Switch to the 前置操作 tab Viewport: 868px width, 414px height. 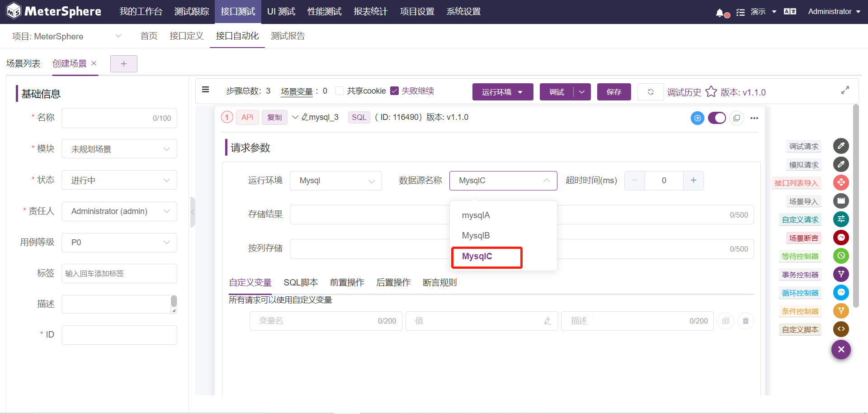pos(347,282)
